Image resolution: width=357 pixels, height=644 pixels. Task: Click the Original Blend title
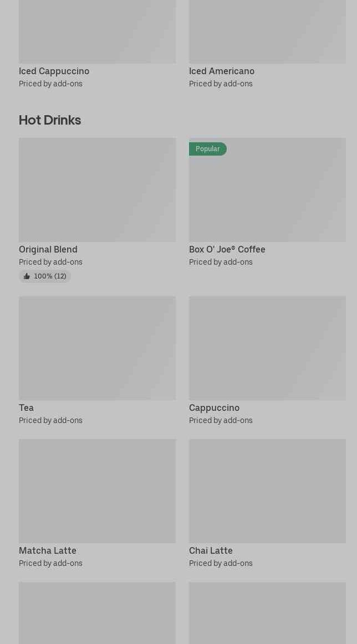click(x=48, y=249)
